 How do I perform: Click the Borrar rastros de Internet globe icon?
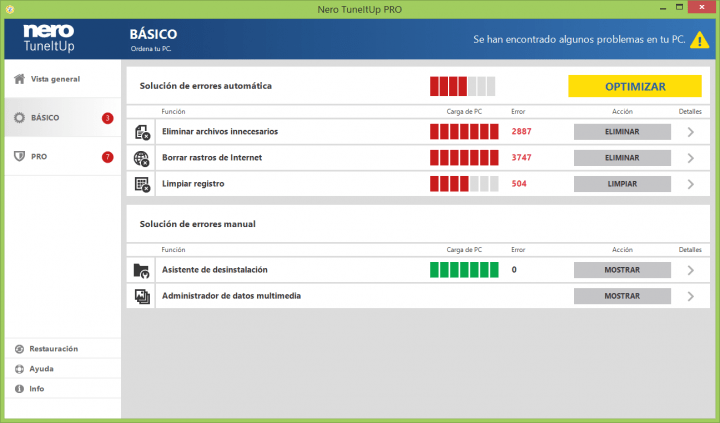[x=142, y=158]
